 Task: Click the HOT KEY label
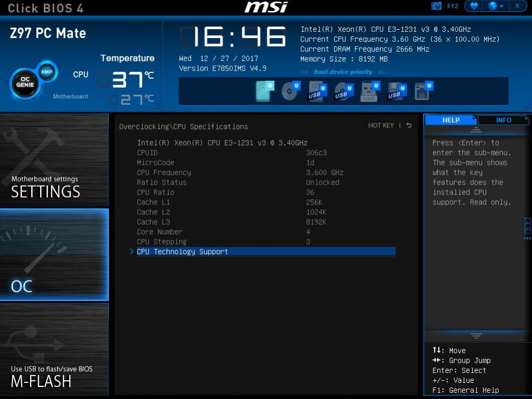(381, 125)
